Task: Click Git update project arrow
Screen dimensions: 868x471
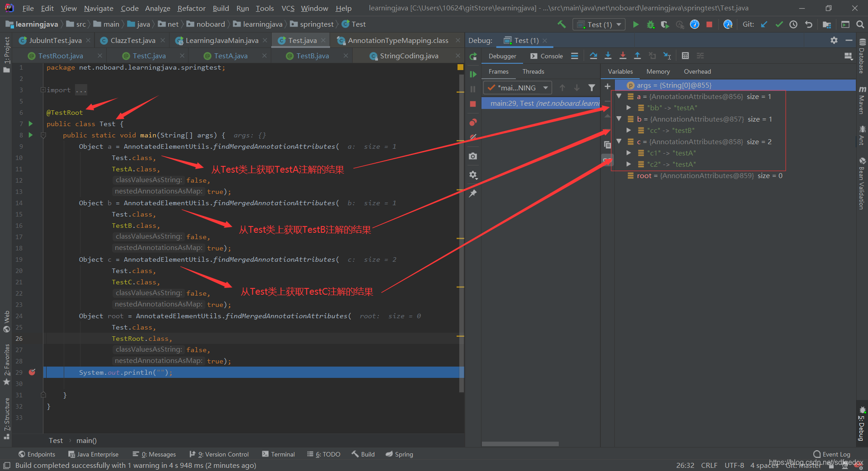Action: 764,24
